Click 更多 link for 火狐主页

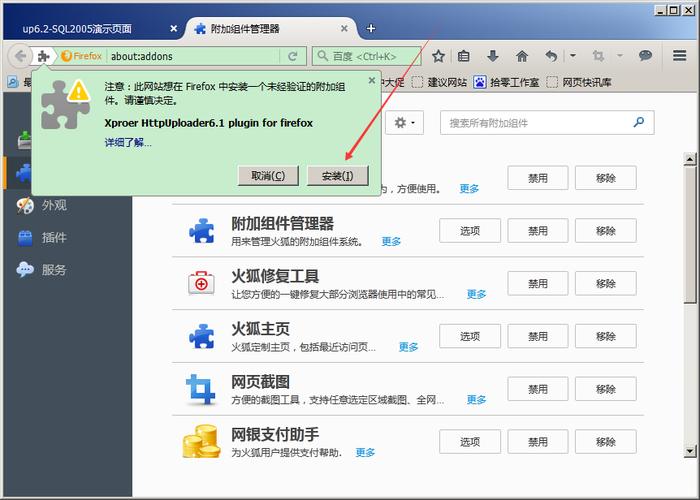408,347
